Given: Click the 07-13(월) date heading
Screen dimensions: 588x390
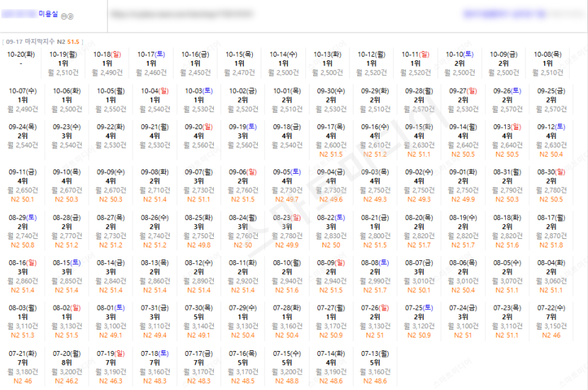Looking at the screenshot, I should point(375,354).
